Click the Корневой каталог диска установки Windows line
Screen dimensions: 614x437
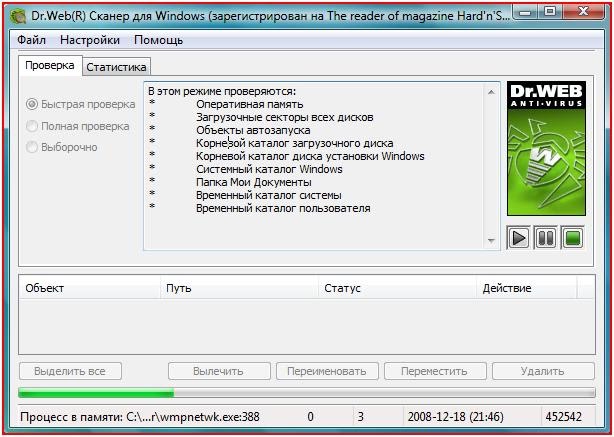[x=310, y=156]
